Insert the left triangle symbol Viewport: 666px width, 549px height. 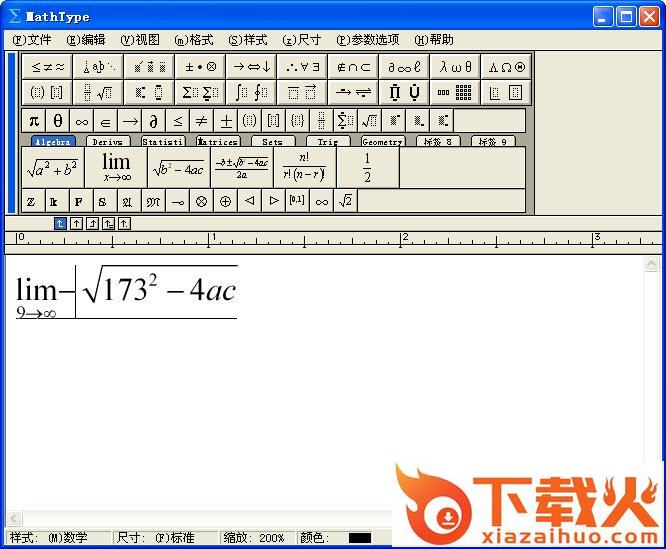click(x=250, y=201)
